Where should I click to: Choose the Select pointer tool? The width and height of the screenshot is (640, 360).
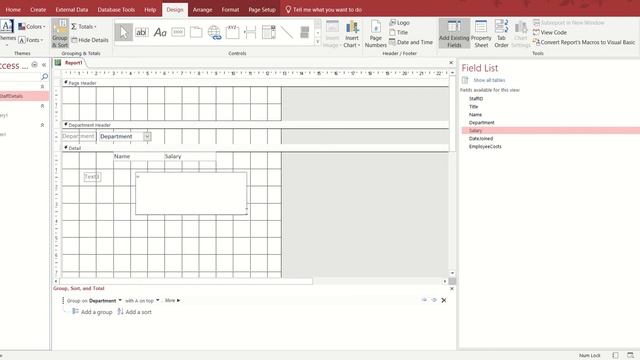pyautogui.click(x=124, y=32)
